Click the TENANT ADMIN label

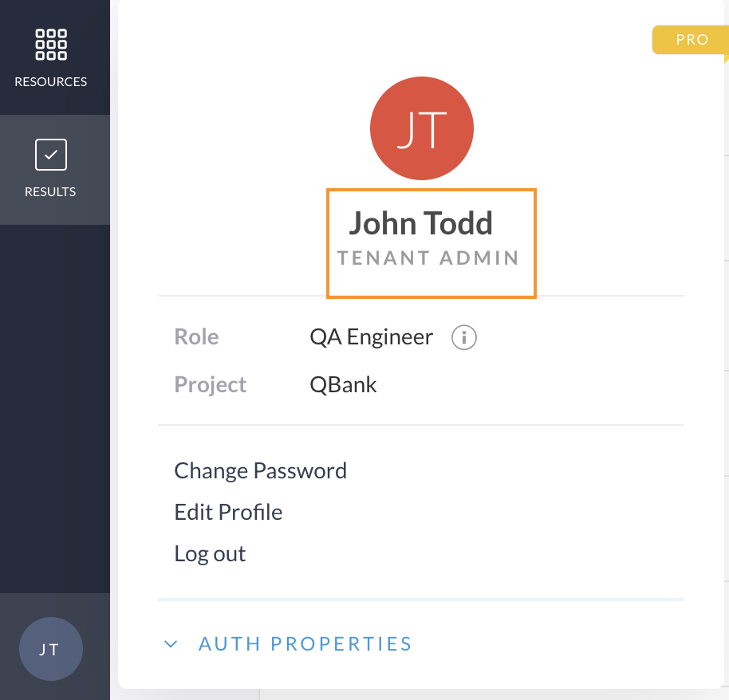[428, 258]
